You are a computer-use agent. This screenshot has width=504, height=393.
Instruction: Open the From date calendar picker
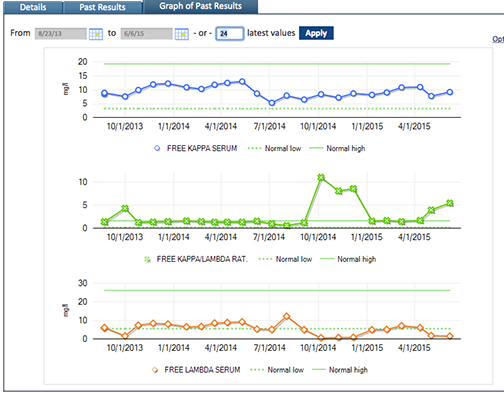96,34
